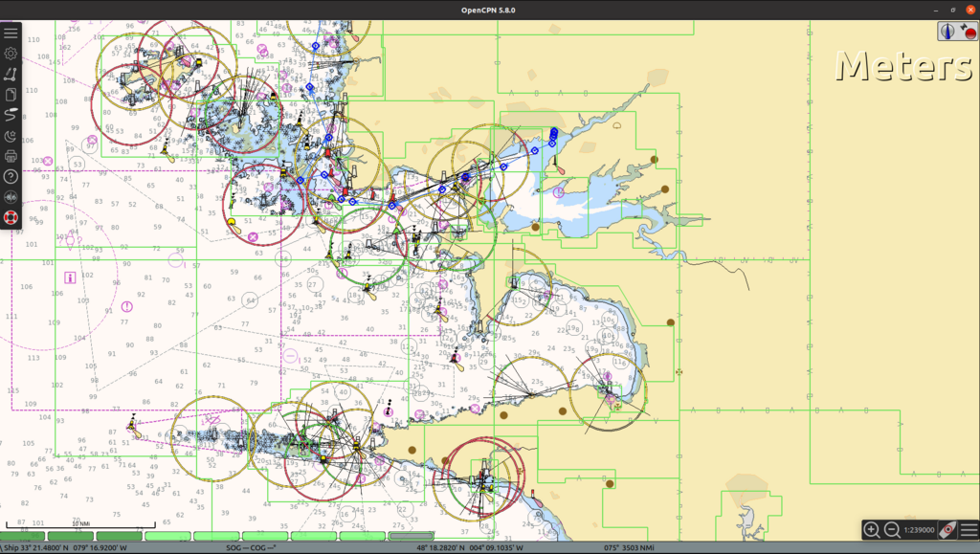The height and width of the screenshot is (554, 980).
Task: Click the magenta information box symbol on the chart
Action: (x=70, y=277)
